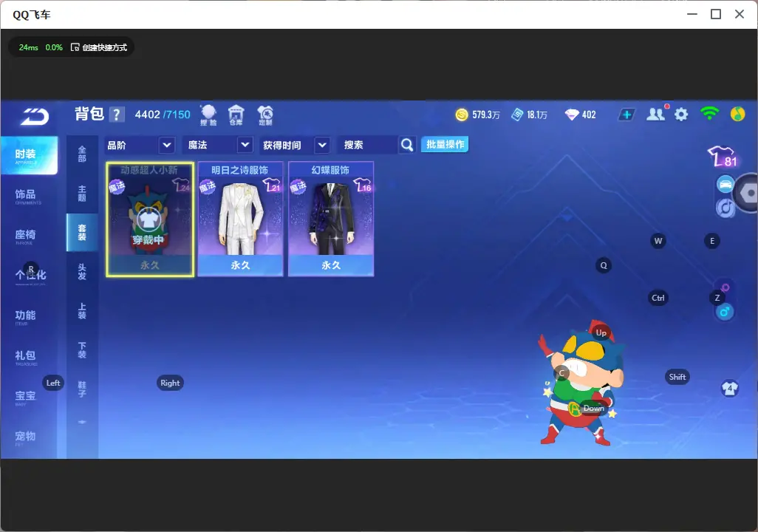Select the 上装 tops subcategory

coord(82,311)
